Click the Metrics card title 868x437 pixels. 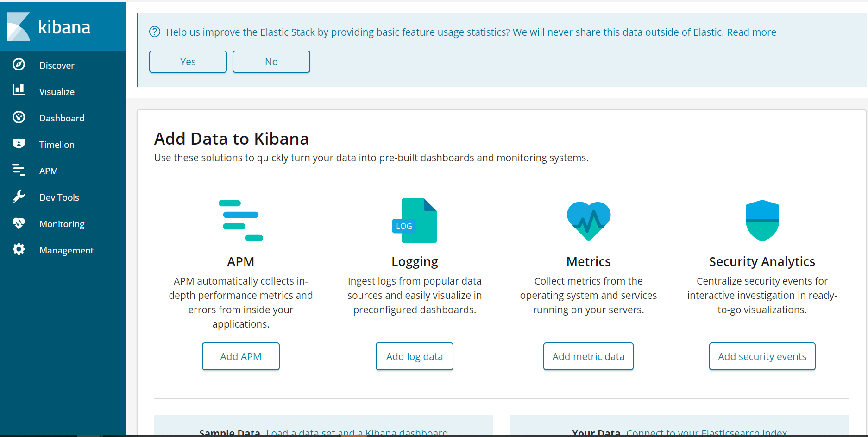[x=589, y=261]
